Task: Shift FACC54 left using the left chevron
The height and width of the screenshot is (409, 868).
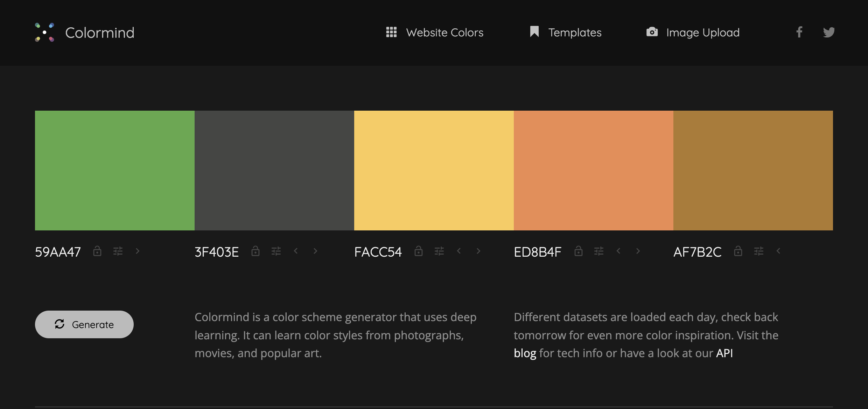Action: (459, 251)
